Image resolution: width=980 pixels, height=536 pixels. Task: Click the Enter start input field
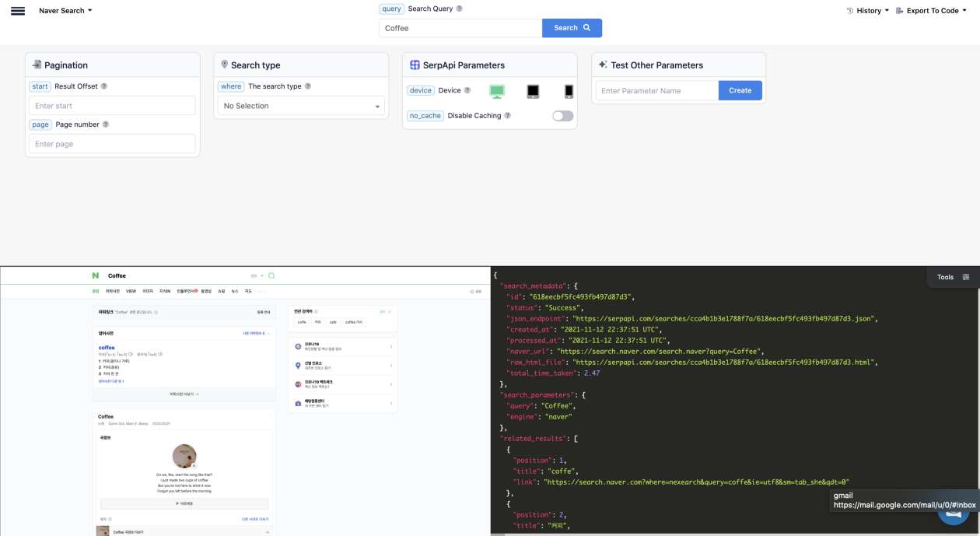coord(112,106)
